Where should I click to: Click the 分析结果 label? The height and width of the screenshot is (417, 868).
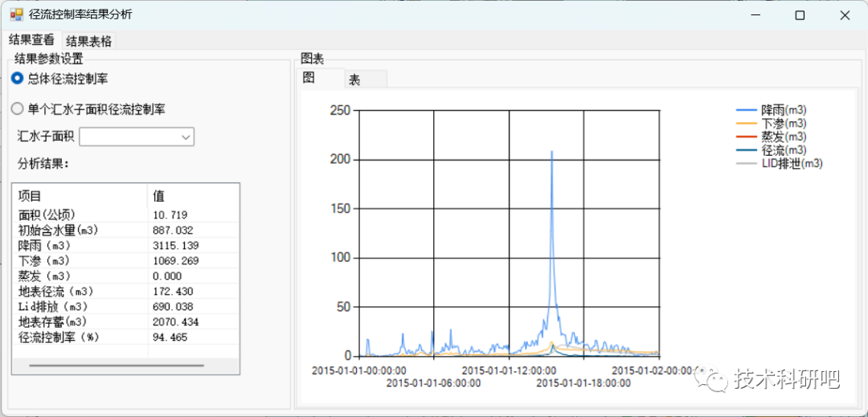(42, 164)
